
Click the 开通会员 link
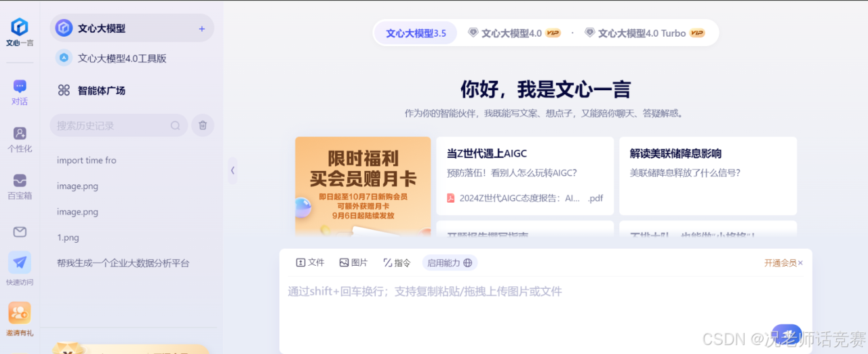(780, 263)
